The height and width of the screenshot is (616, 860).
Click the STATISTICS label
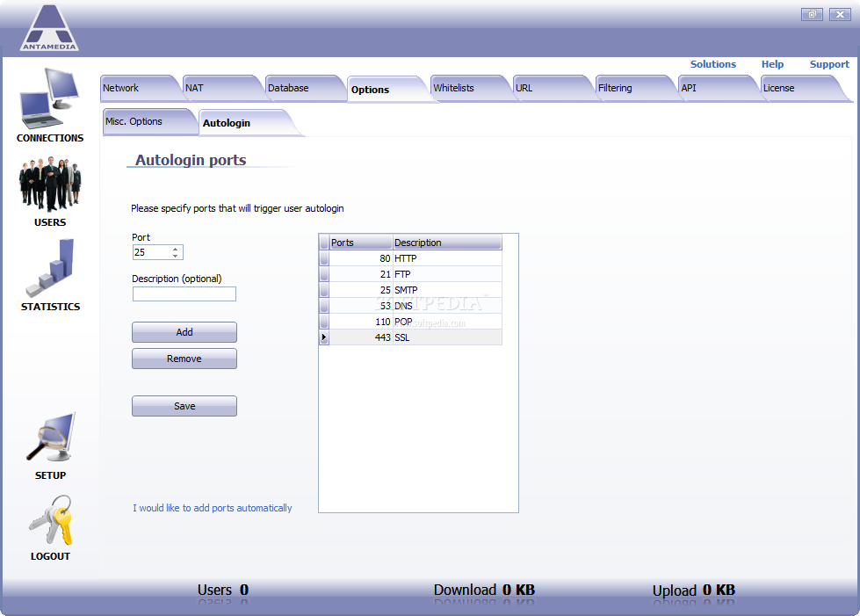50,307
